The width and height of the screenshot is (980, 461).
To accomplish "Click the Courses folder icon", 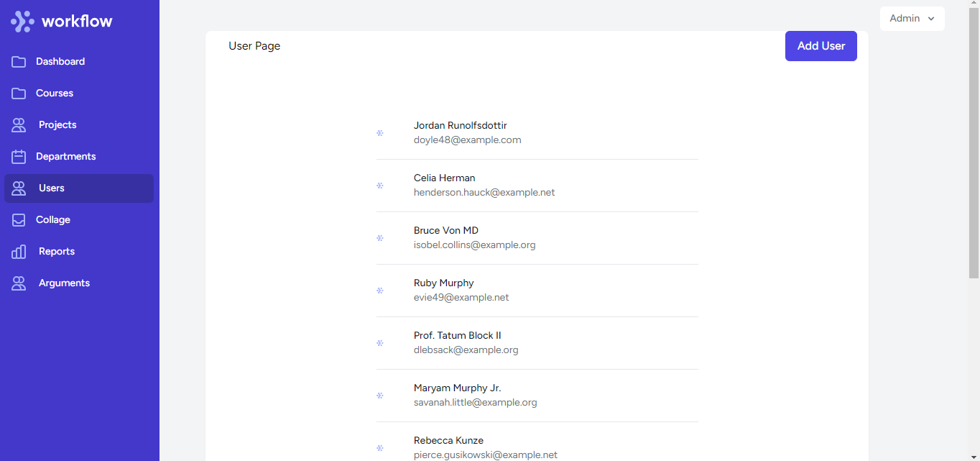I will point(19,93).
